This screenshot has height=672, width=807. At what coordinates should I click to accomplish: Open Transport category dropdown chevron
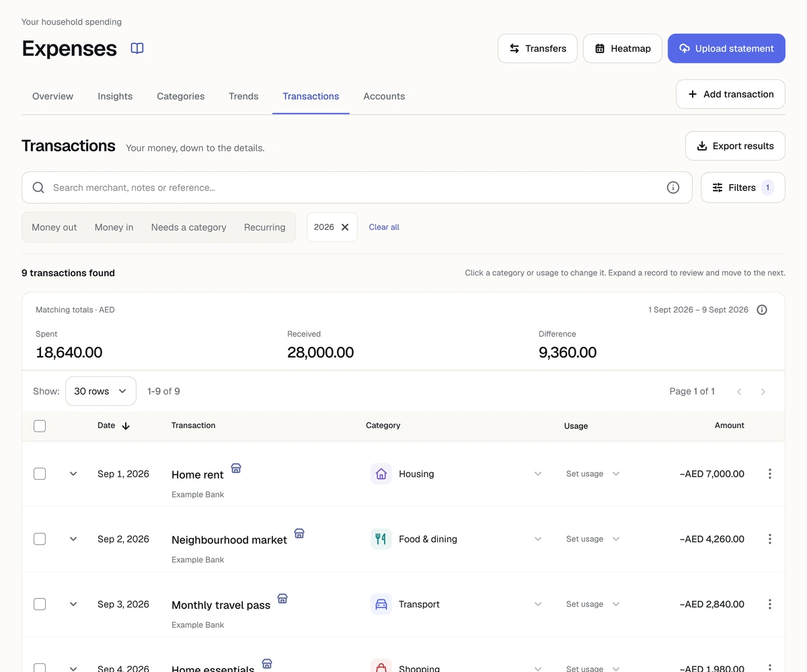click(538, 604)
